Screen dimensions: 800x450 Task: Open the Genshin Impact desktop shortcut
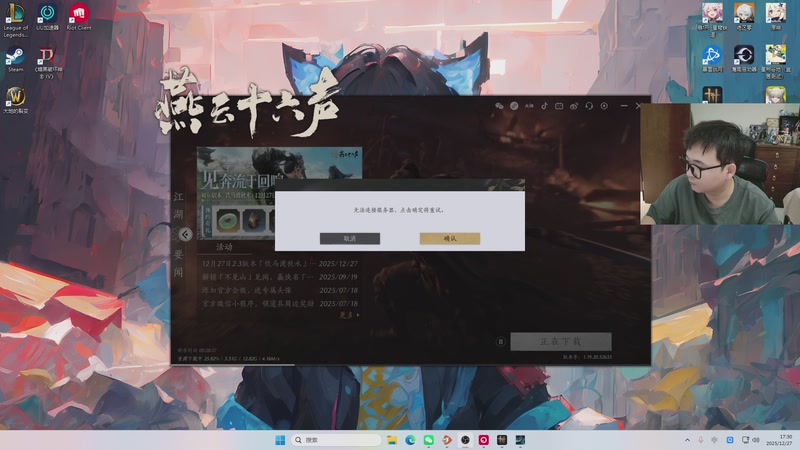tap(776, 17)
